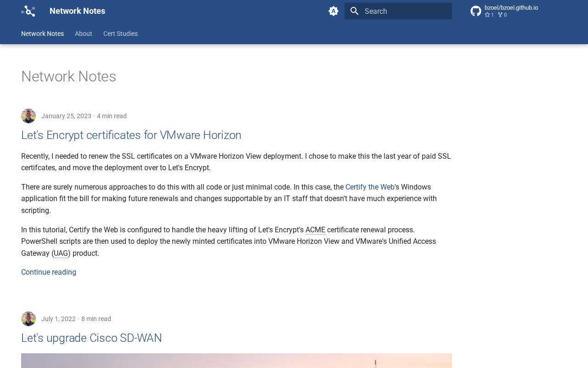
Task: Click Continue reading link
Action: pyautogui.click(x=49, y=272)
